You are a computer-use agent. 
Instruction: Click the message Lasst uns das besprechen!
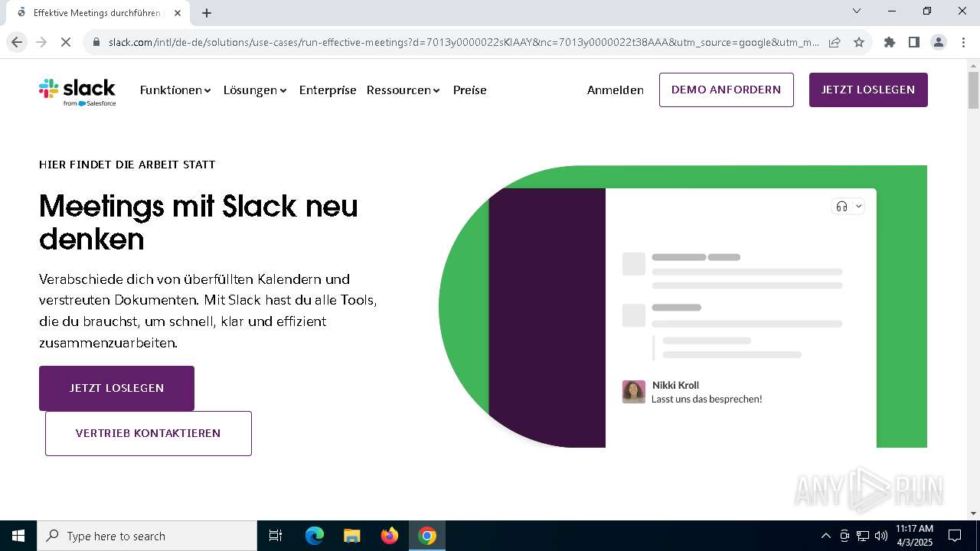[x=707, y=399]
